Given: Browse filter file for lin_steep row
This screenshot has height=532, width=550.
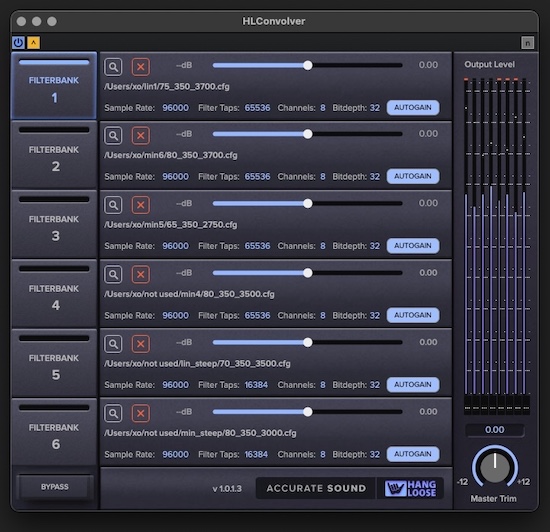Looking at the screenshot, I should 113,344.
